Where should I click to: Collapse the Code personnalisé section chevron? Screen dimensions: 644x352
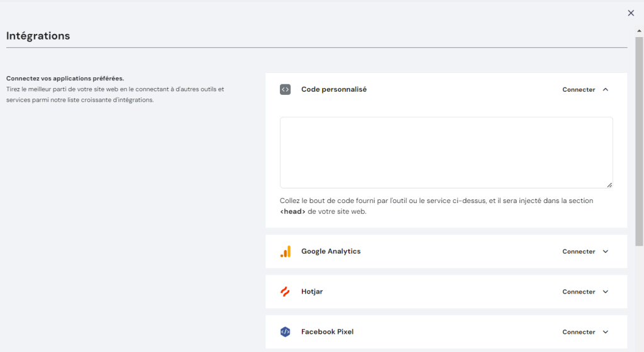606,90
